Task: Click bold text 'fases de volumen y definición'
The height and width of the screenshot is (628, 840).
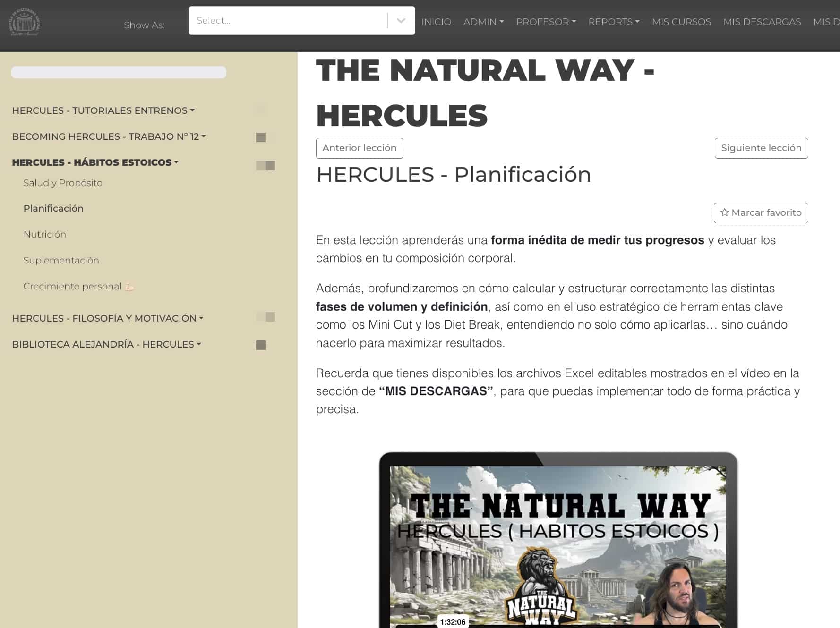Action: tap(402, 306)
